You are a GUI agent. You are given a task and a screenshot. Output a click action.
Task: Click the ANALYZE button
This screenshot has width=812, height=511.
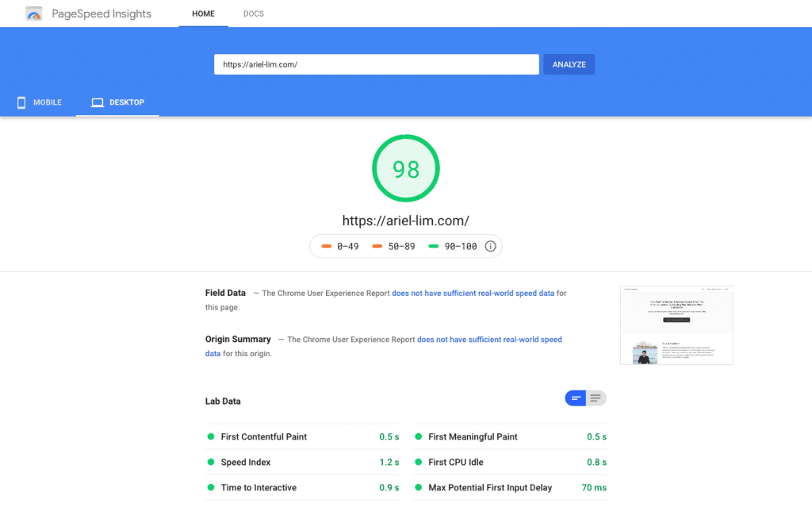pos(569,64)
